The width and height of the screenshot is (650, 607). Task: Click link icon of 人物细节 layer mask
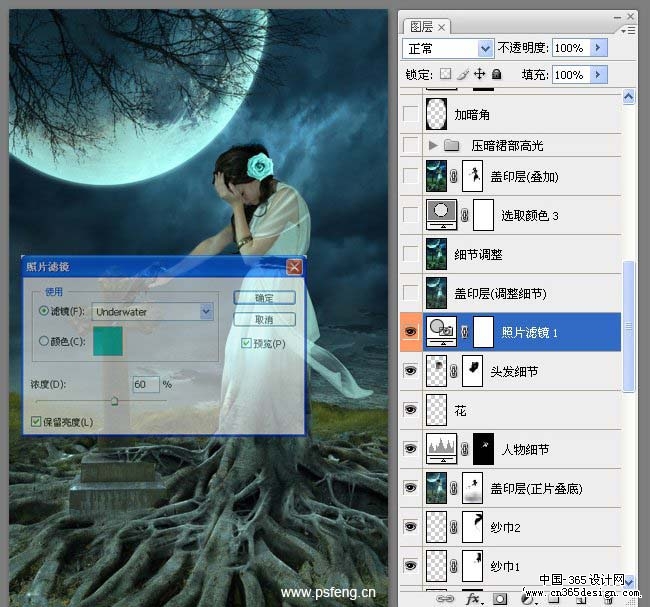465,449
